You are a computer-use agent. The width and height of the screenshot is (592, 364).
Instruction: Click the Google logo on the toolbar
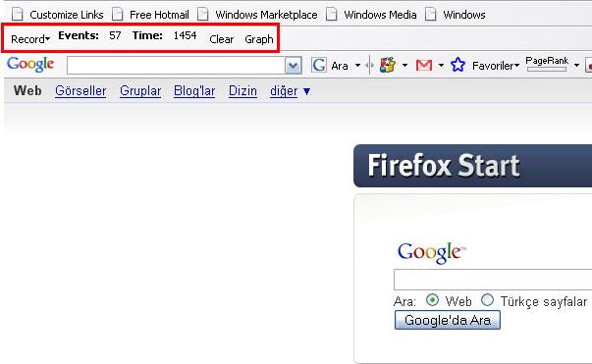30,64
